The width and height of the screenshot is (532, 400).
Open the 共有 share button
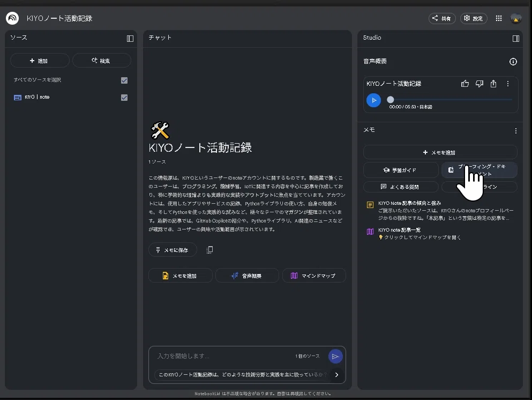[x=442, y=18]
